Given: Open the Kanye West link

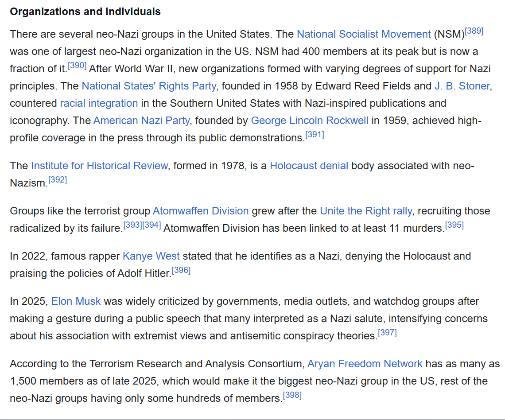Looking at the screenshot, I should [x=151, y=256].
